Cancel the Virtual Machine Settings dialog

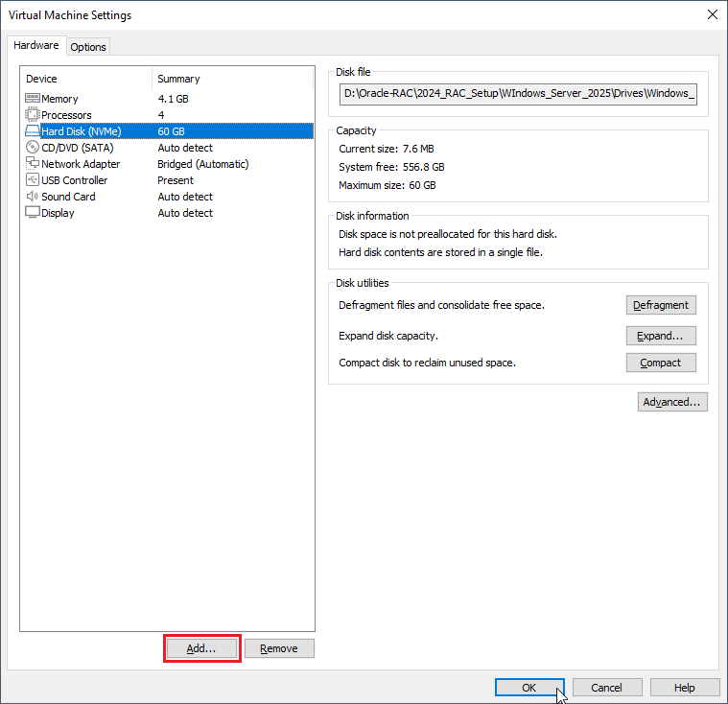[606, 688]
